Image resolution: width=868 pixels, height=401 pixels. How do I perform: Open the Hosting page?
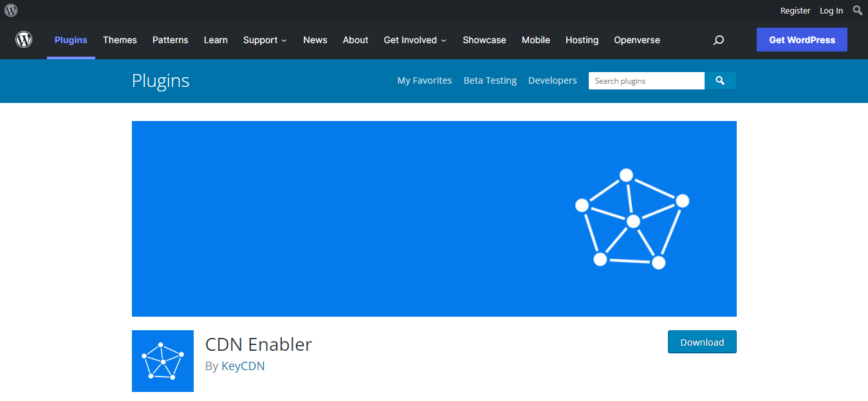(x=582, y=40)
